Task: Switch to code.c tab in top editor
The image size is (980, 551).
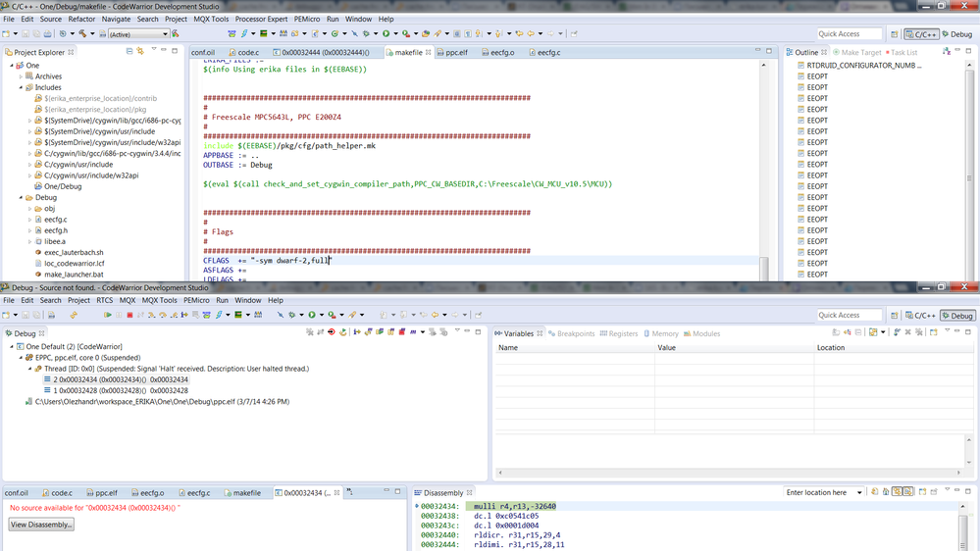Action: pos(243,53)
